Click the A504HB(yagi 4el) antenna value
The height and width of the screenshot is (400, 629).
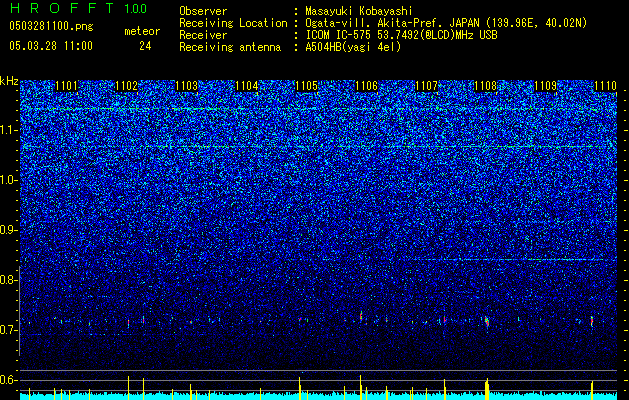pyautogui.click(x=353, y=47)
